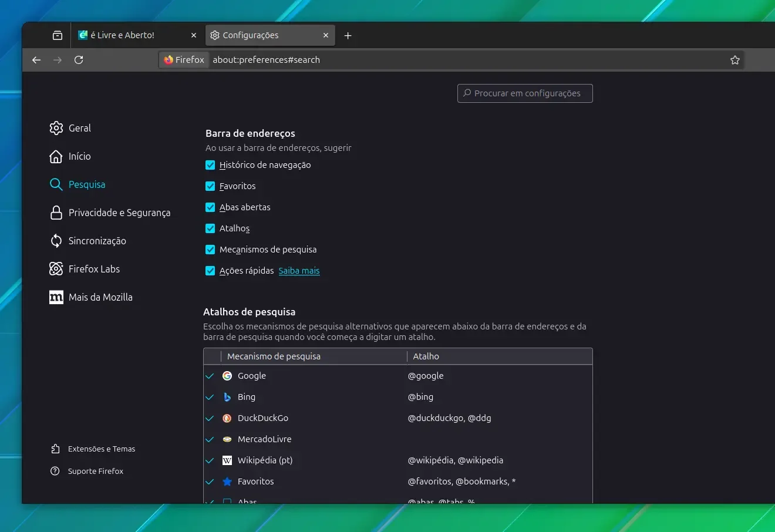Uncheck the Favoritos suggestion checkbox
775x532 pixels.
[x=210, y=186]
